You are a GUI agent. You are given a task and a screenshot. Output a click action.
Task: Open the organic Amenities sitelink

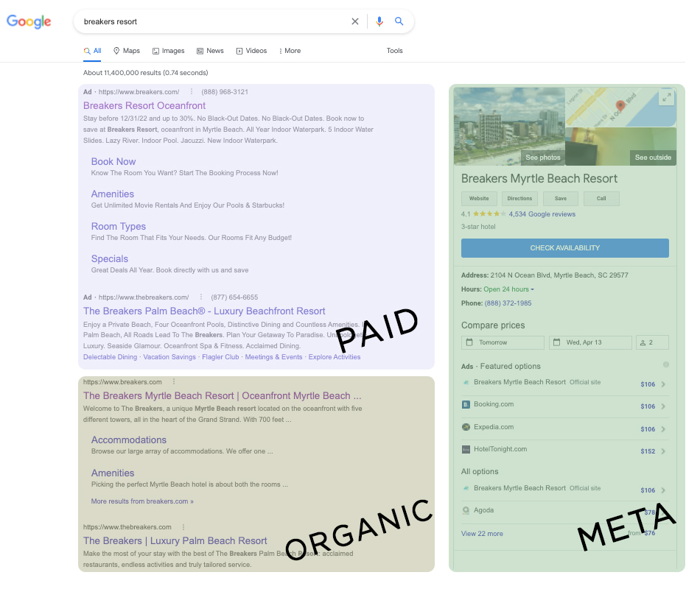113,473
